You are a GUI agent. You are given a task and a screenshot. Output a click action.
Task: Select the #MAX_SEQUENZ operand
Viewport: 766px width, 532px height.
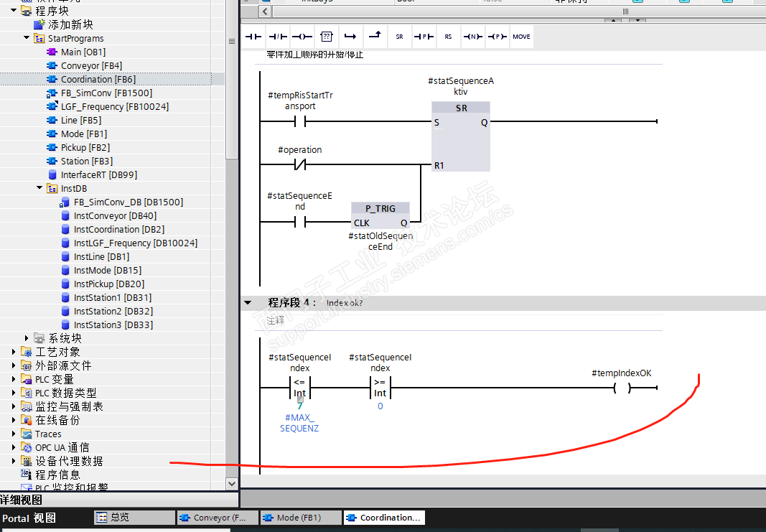click(x=299, y=423)
